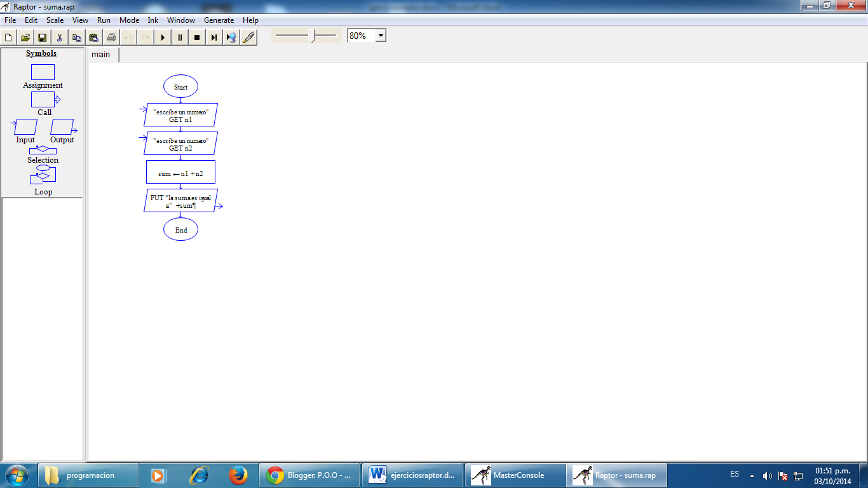Pause flowchart execution
Viewport: 868px width, 488px height.
tap(180, 37)
